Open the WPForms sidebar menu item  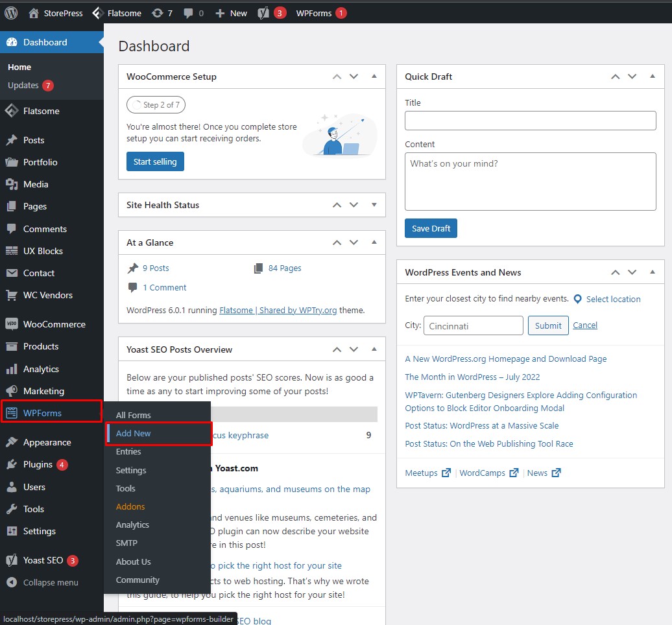[x=51, y=413]
